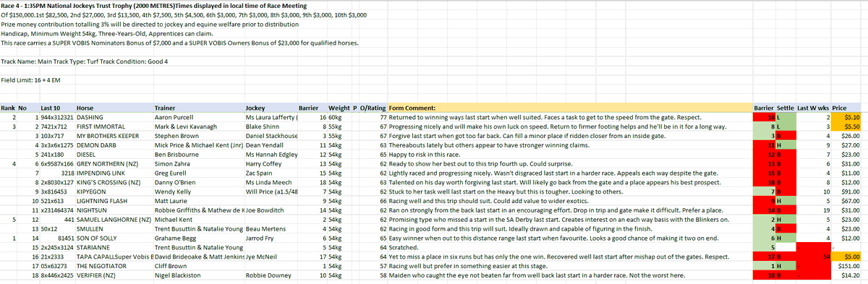Select the horse name FIRST IMMORTAL
The image size is (868, 284).
[x=100, y=126]
